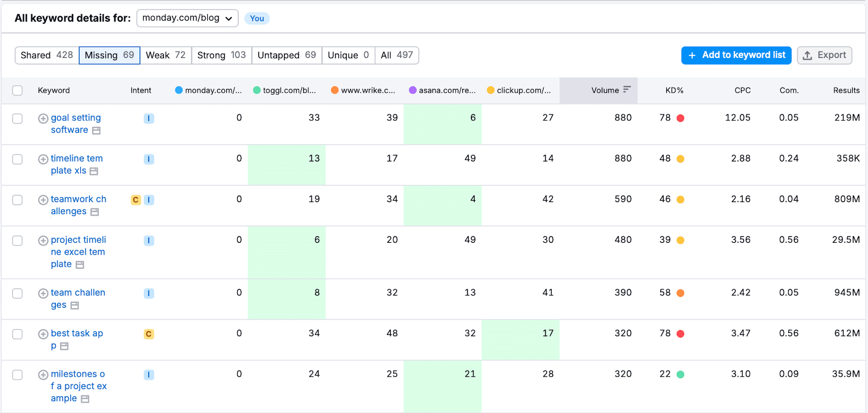Sort by clickup.com/... column header
Screen dimensions: 868x413
519,91
